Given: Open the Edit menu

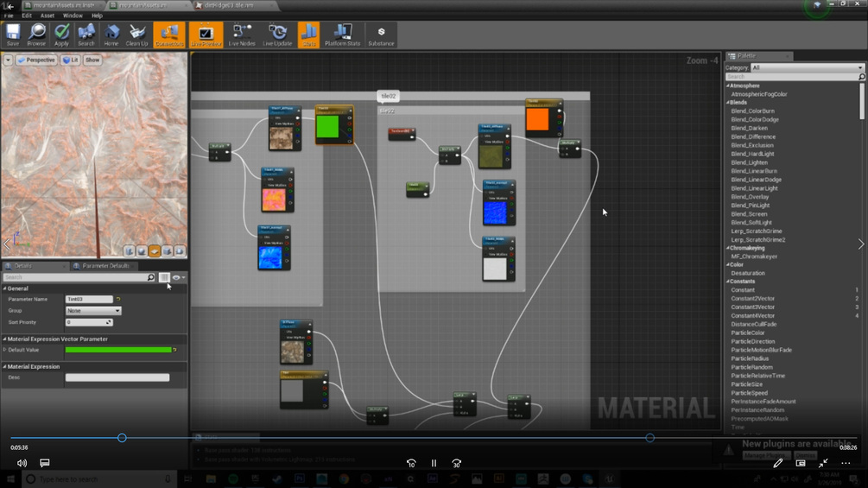Looking at the screenshot, I should pos(27,16).
